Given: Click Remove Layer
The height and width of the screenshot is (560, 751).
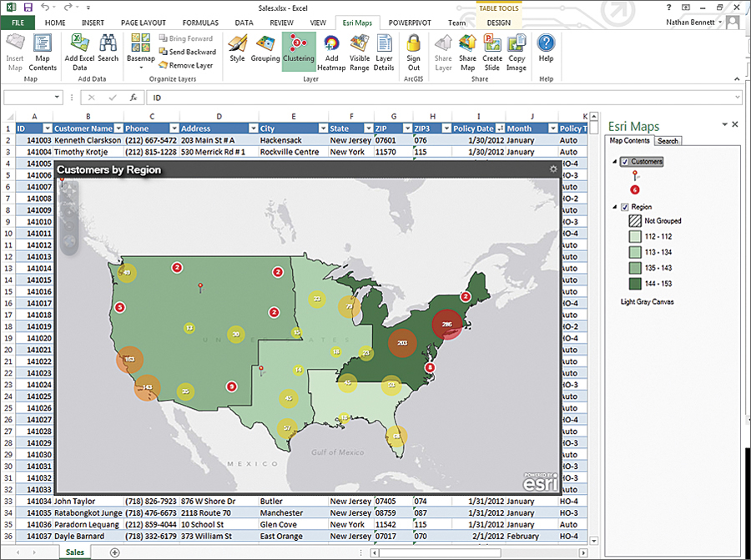Looking at the screenshot, I should [185, 65].
